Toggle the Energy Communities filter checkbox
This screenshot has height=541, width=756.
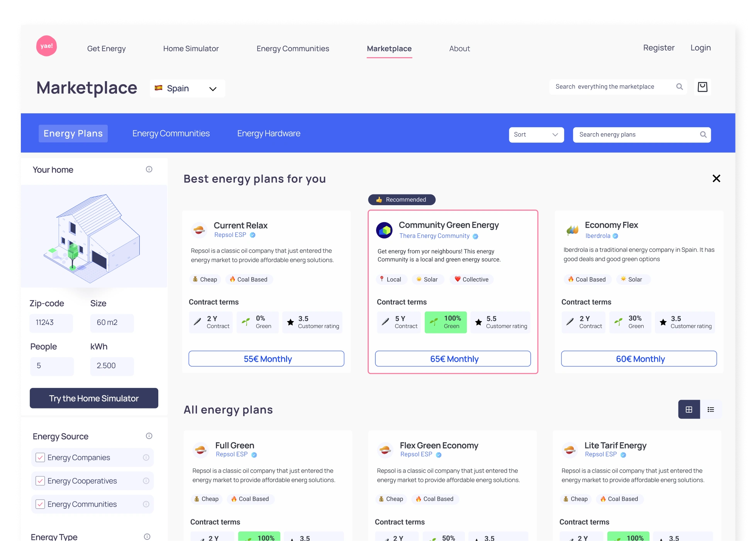coord(40,504)
